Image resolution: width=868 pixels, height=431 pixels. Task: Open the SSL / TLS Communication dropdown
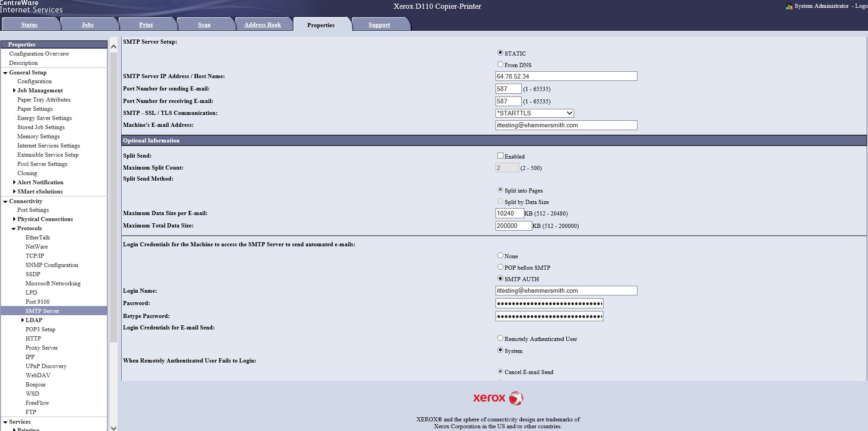(x=535, y=113)
